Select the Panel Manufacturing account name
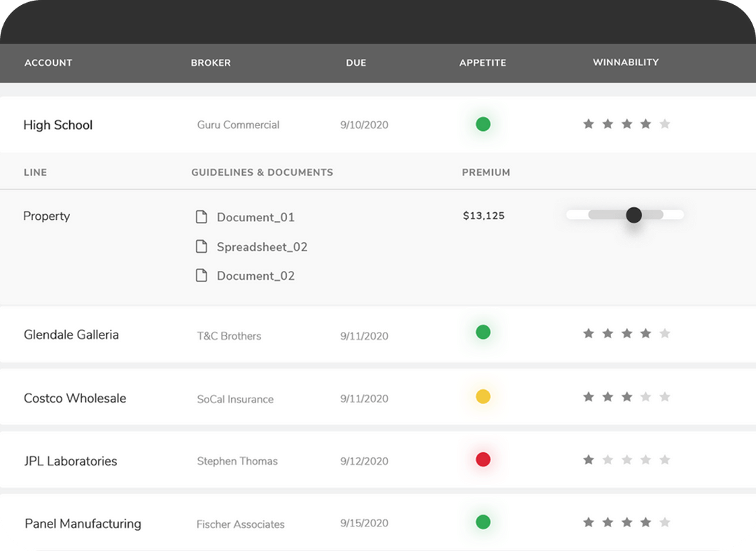This screenshot has width=756, height=551. [83, 524]
